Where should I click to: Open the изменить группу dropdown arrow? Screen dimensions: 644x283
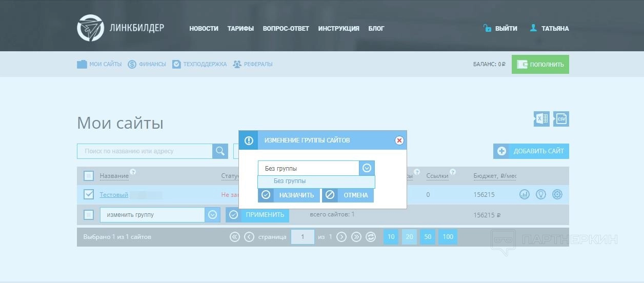pyautogui.click(x=212, y=215)
